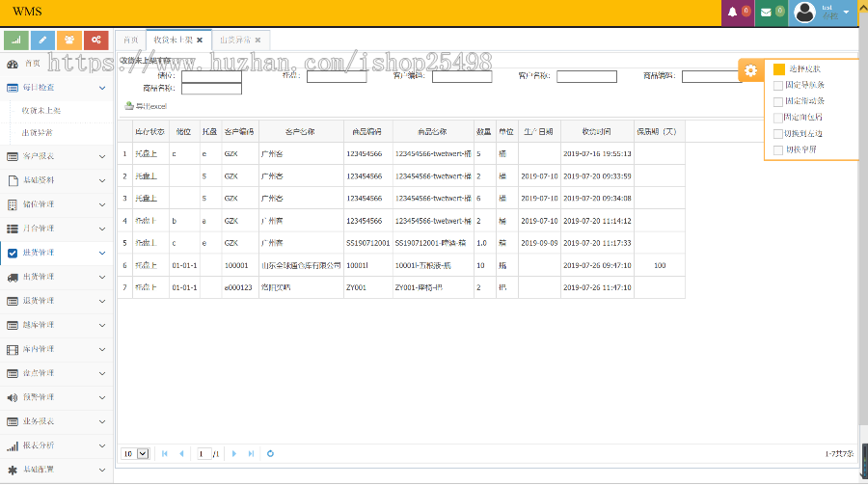
Task: Enable the 切换到左边 checkbox
Action: point(778,133)
